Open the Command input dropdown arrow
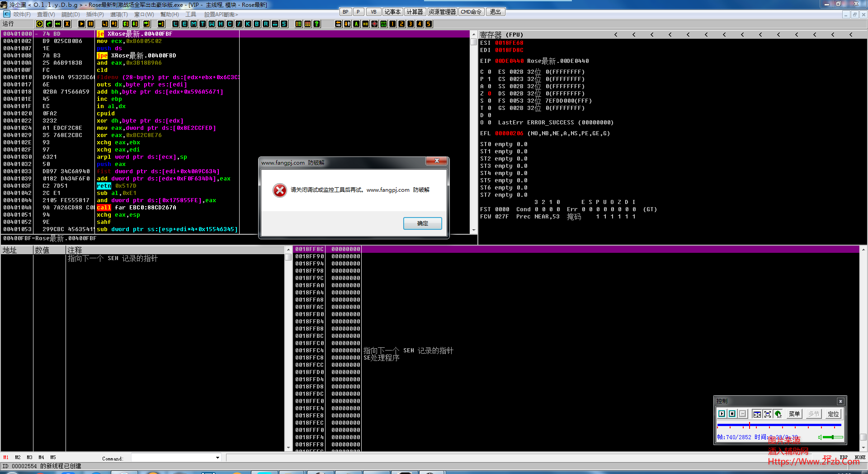Screen dimensions: 868x474 tap(217, 458)
